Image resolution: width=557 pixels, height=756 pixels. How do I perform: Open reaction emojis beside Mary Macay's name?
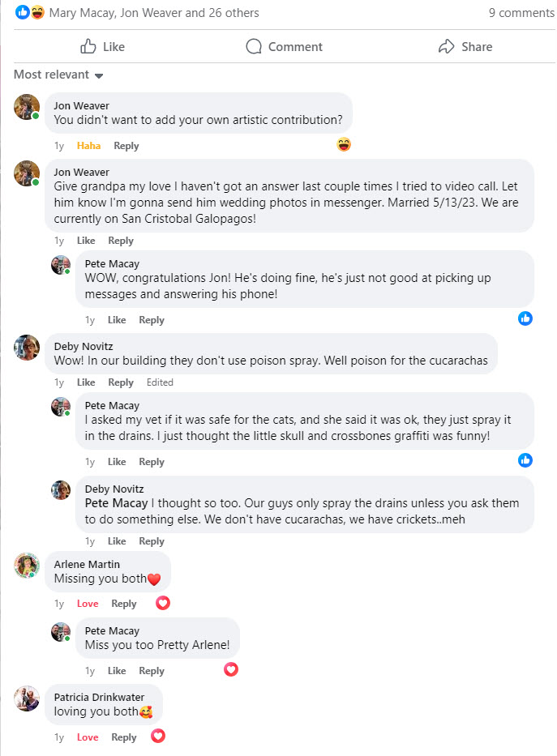pos(30,13)
